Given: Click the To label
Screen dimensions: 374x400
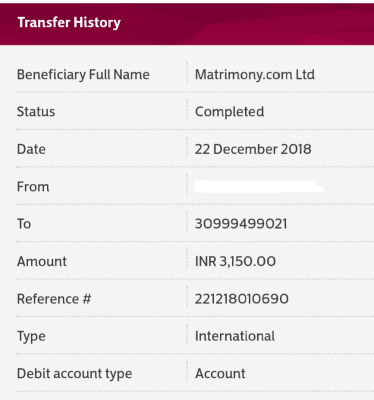Looking at the screenshot, I should [24, 224].
